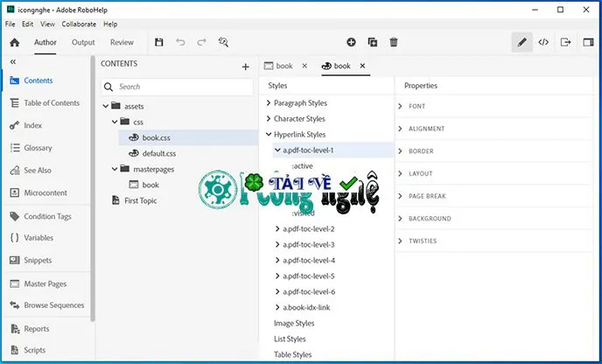The width and height of the screenshot is (602, 364).
Task: Go to the Home icon
Action: pos(15,42)
